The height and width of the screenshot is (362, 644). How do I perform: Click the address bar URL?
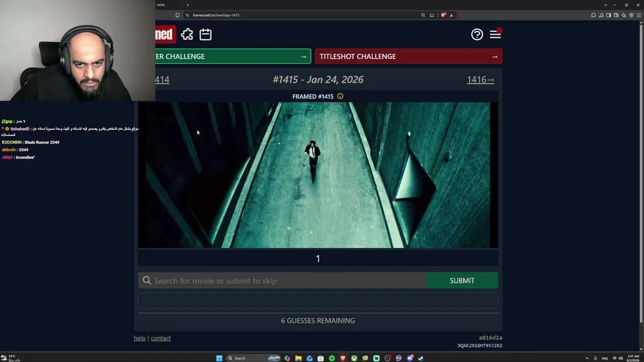216,15
